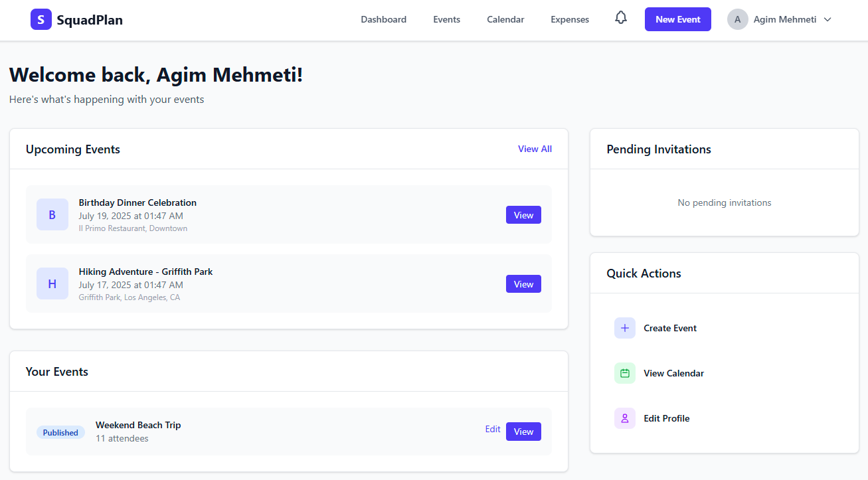
Task: Click the purple Edit Profile person icon
Action: pos(624,418)
